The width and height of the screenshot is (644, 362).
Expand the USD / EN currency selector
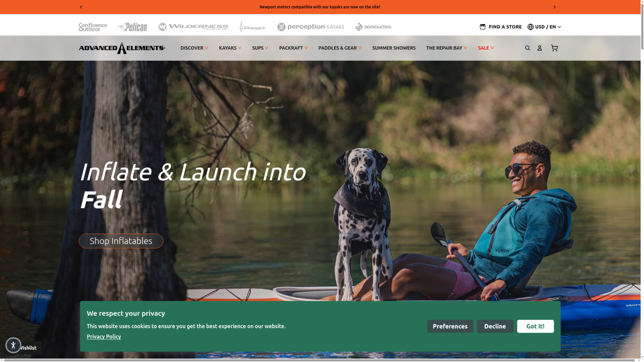(x=544, y=27)
